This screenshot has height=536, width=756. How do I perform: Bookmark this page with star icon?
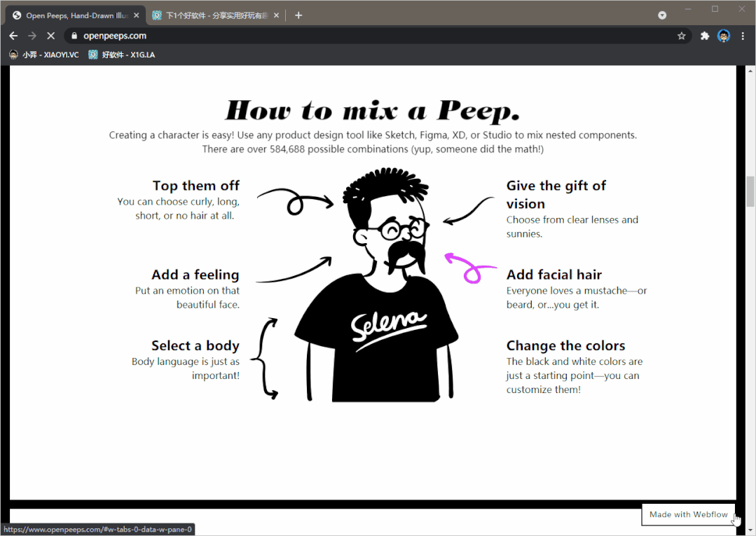pos(681,36)
